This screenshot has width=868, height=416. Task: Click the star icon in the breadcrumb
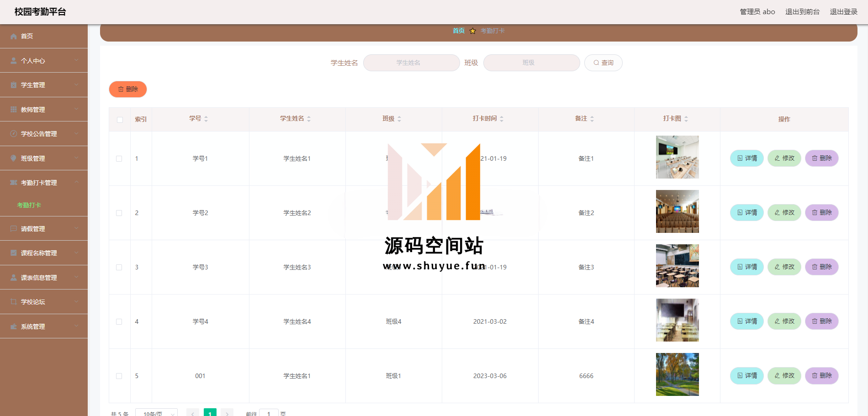(x=472, y=31)
